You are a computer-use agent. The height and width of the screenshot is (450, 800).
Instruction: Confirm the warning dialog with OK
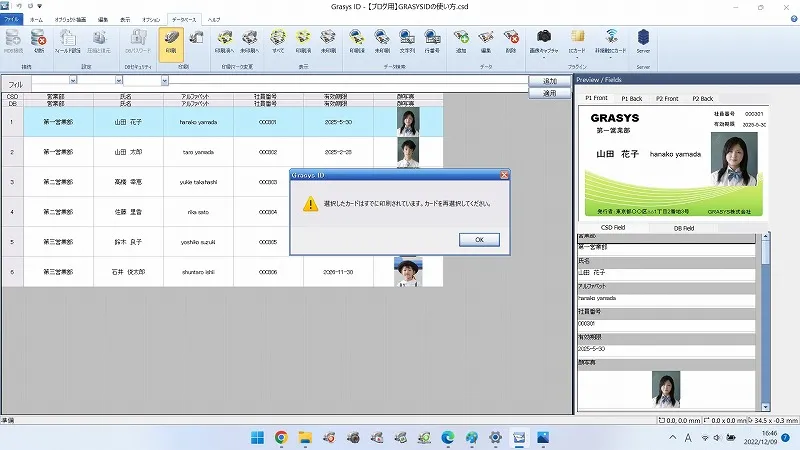pyautogui.click(x=479, y=240)
